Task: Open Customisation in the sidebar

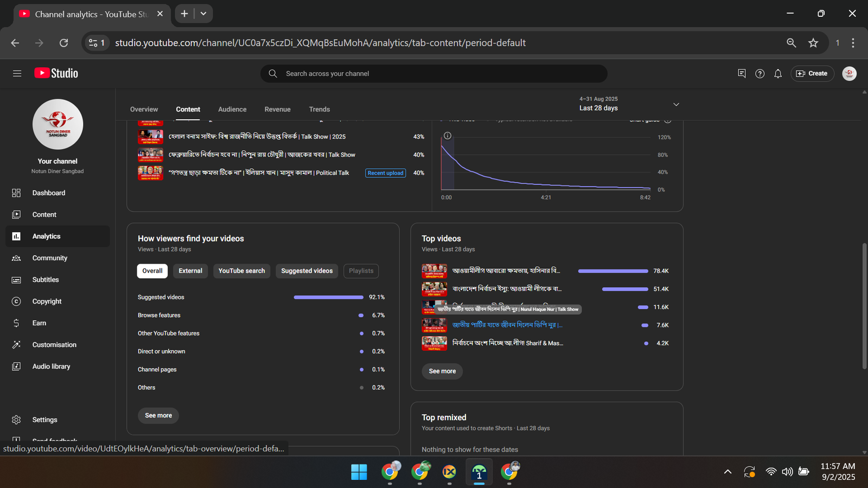Action: click(x=54, y=345)
